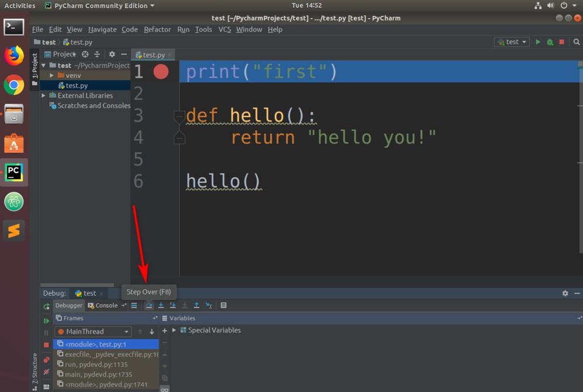The height and width of the screenshot is (392, 583).
Task: Expand Special Variables node
Action: click(174, 330)
